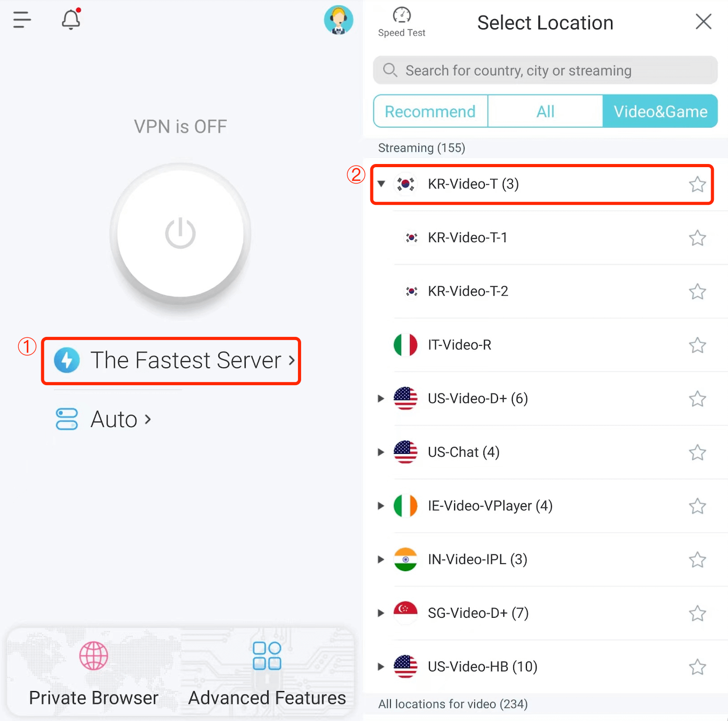Image resolution: width=728 pixels, height=721 pixels.
Task: Collapse the KR-Video-T (3) group
Action: coord(381,184)
